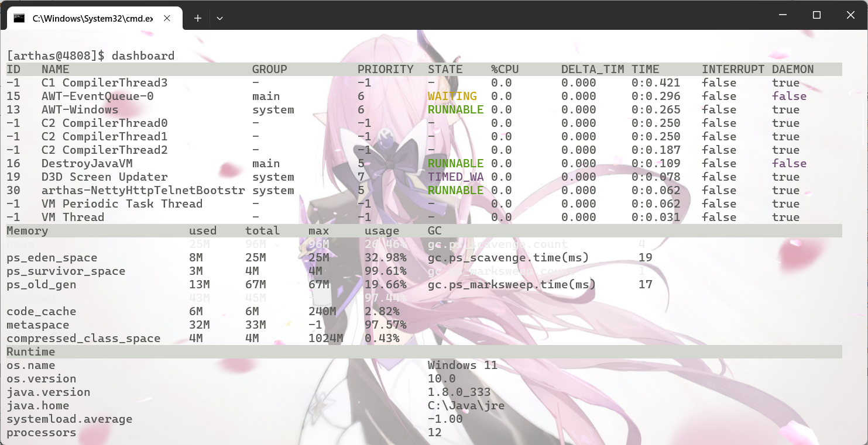Screen dimensions: 868x445
Task: Click the NAME column header
Action: (56, 70)
